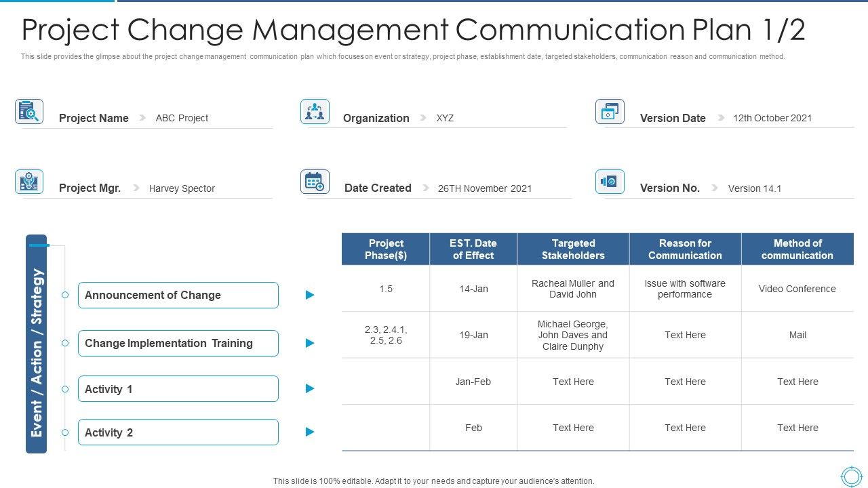Select the circle bullet beside Change Implementation Training
This screenshot has height=488, width=868.
[65, 343]
